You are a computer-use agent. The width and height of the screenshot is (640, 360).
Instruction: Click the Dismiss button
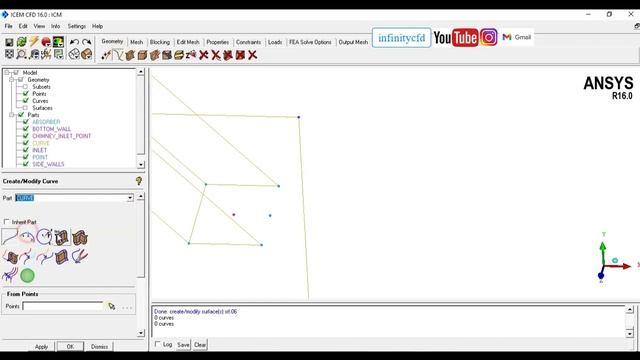100,347
